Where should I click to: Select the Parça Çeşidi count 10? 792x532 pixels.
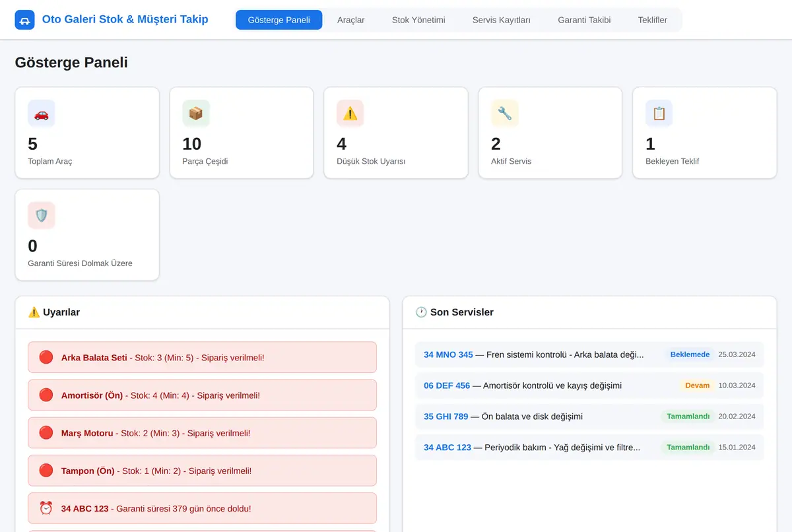192,144
